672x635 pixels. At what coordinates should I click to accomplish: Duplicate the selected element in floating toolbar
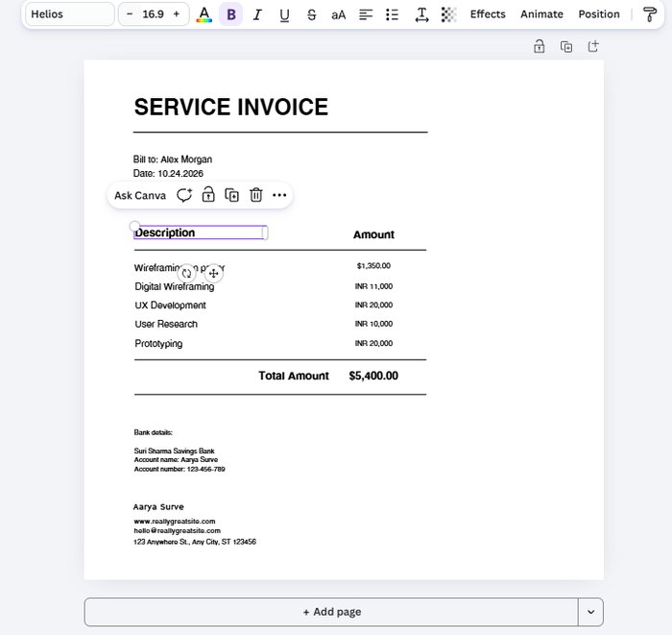coord(232,195)
